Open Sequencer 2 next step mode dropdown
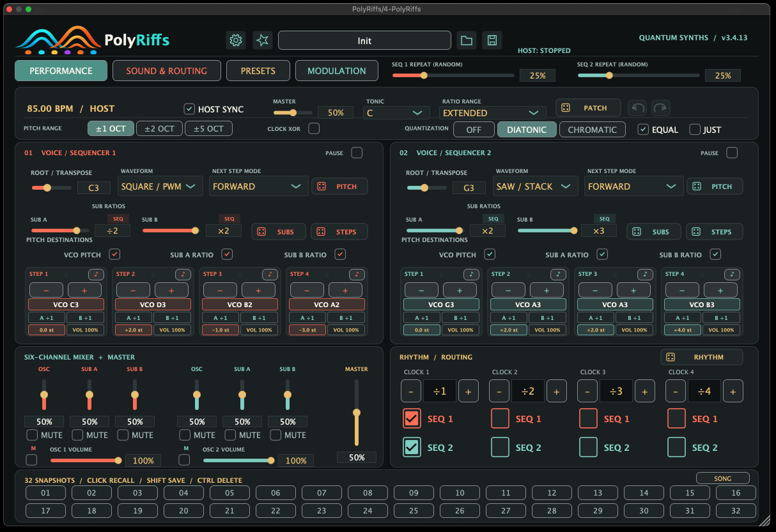Image resolution: width=776 pixels, height=532 pixels. point(633,186)
